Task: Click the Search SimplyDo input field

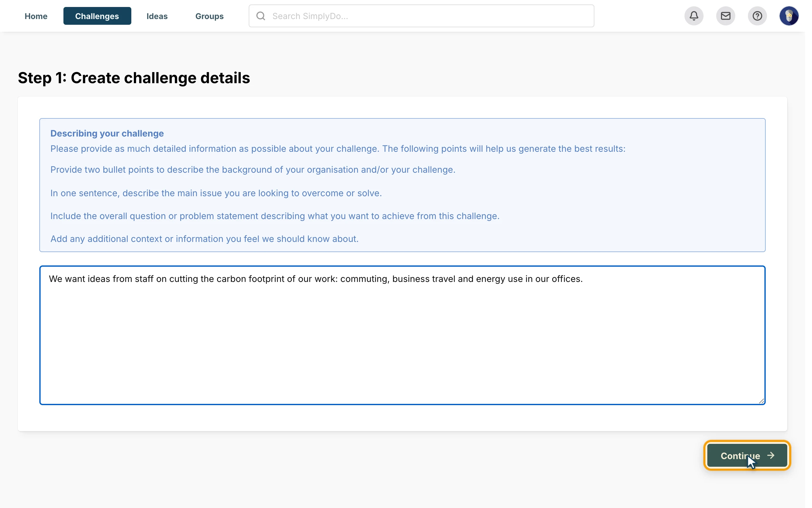Action: 422,16
